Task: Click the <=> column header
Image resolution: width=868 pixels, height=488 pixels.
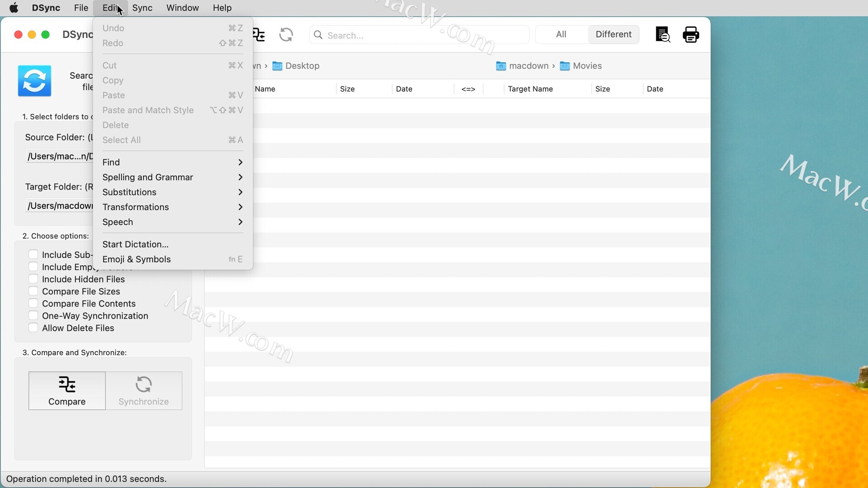Action: coord(468,89)
